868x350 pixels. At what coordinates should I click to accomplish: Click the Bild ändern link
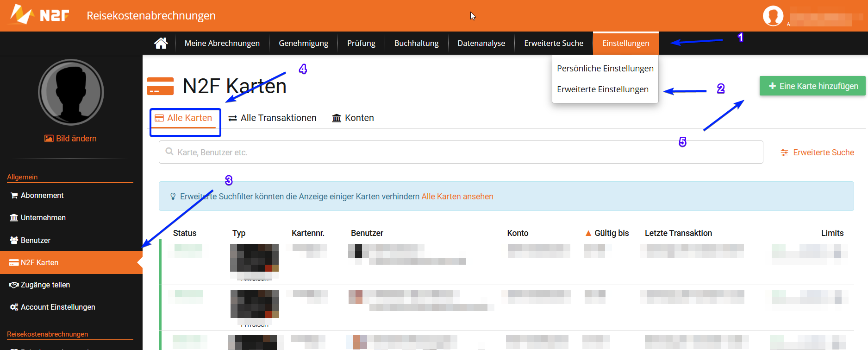coord(70,138)
